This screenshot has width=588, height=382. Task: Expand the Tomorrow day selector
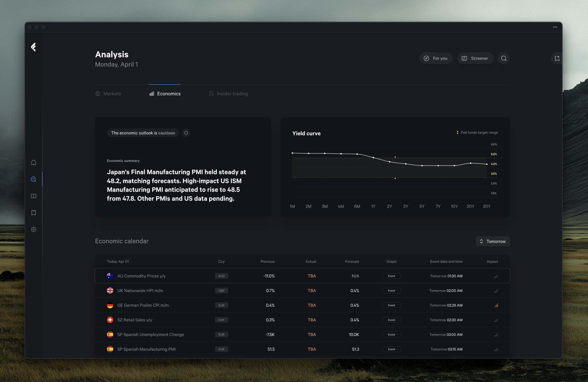492,241
